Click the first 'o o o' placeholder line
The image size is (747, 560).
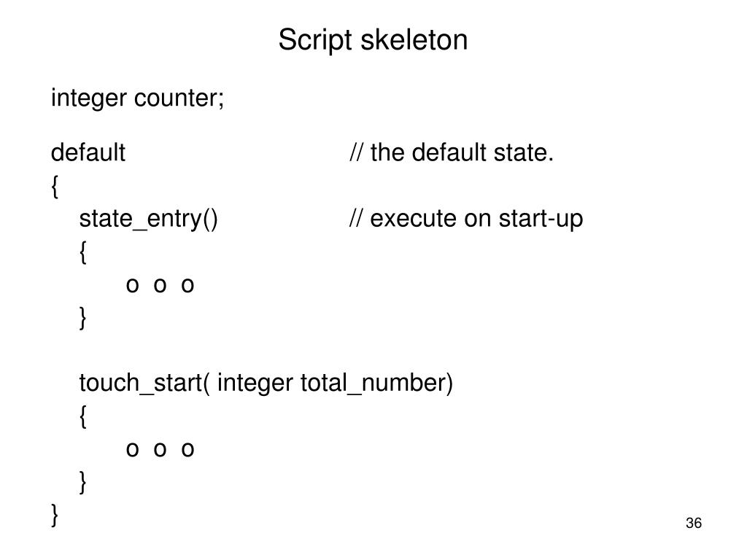[160, 285]
